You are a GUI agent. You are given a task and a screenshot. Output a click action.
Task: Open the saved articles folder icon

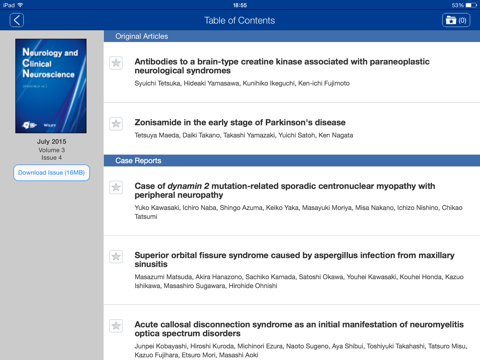click(x=456, y=20)
